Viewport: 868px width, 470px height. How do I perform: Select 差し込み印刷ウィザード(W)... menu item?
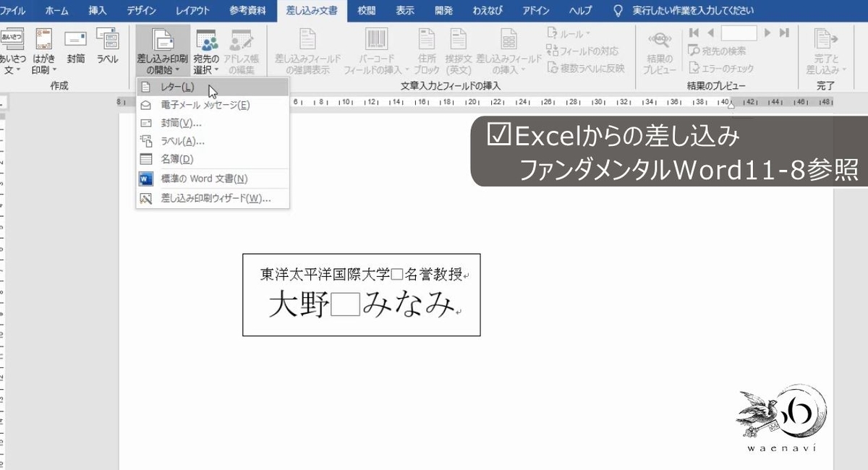213,198
